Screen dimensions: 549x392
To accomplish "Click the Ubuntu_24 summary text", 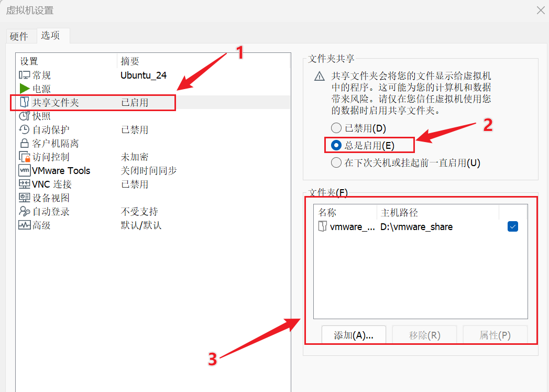I will (x=144, y=75).
